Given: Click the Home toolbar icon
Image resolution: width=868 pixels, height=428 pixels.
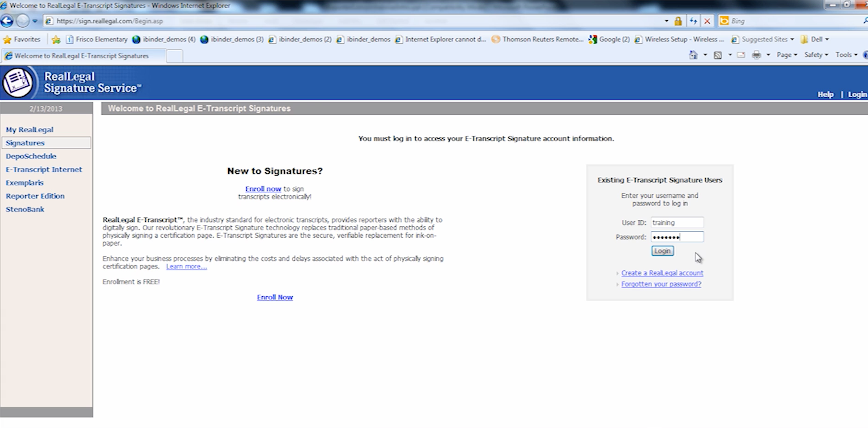Looking at the screenshot, I should (x=693, y=55).
